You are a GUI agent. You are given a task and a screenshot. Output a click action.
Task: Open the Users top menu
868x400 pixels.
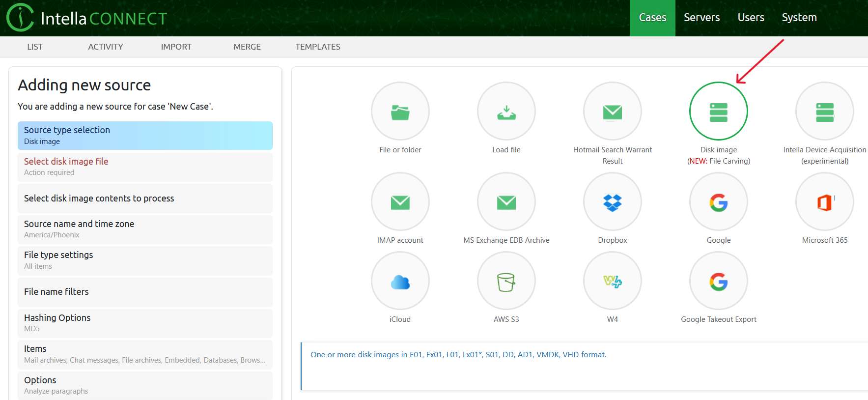click(x=751, y=18)
